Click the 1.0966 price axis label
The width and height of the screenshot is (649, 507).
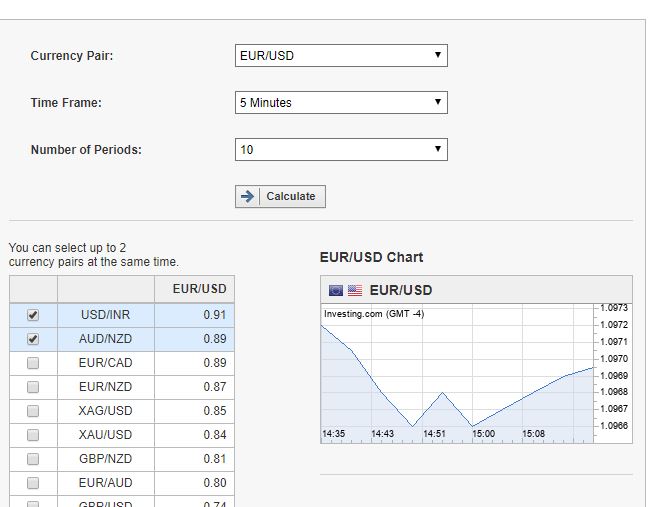tap(614, 426)
